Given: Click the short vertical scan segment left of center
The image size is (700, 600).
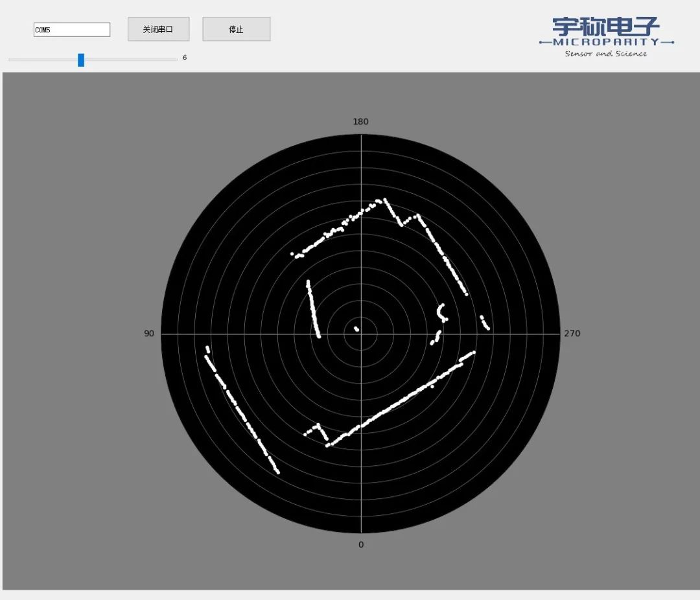Looking at the screenshot, I should (x=313, y=310).
